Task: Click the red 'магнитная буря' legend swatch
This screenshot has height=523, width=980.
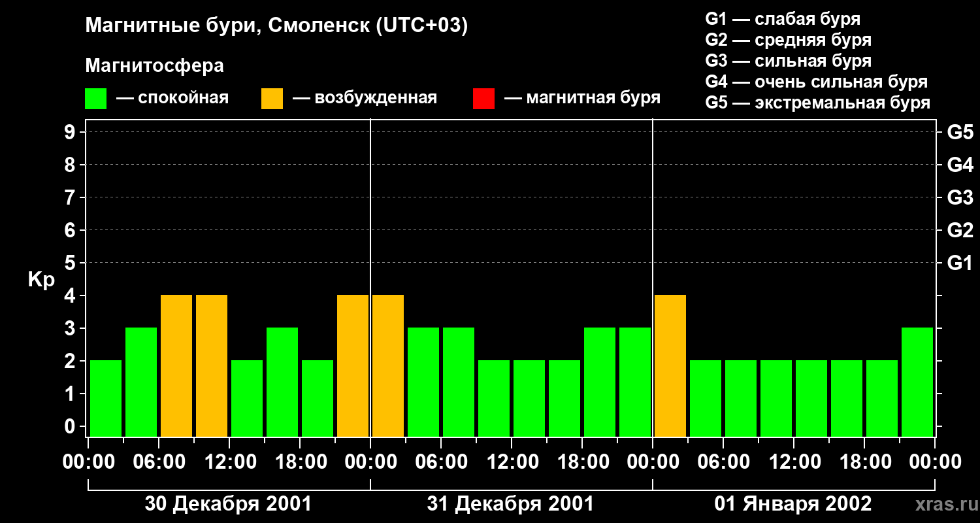Action: (x=483, y=99)
